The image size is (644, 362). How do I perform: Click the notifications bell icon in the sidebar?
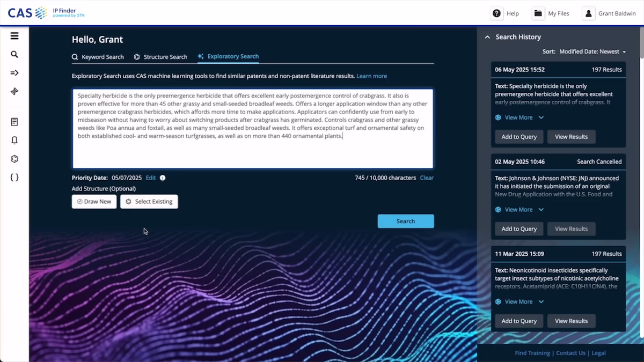[x=14, y=140]
